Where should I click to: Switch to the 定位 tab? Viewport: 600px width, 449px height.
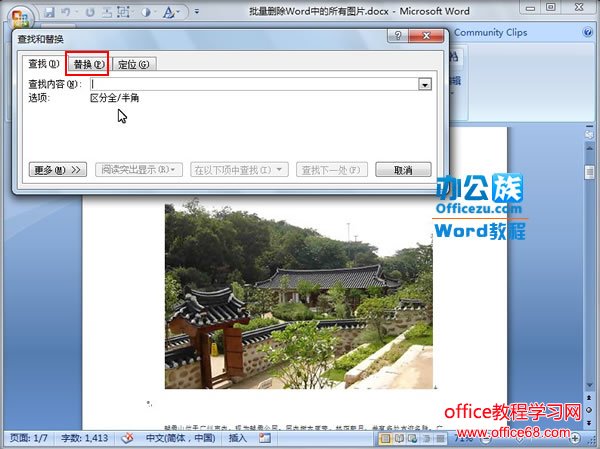click(134, 64)
